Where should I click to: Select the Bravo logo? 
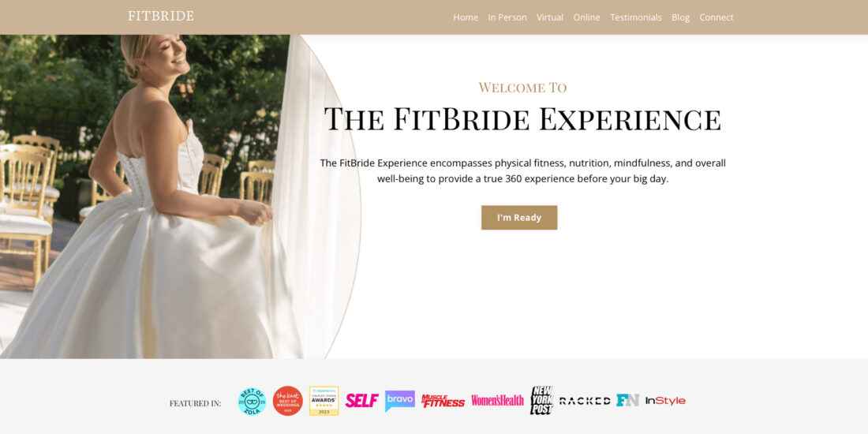[400, 401]
